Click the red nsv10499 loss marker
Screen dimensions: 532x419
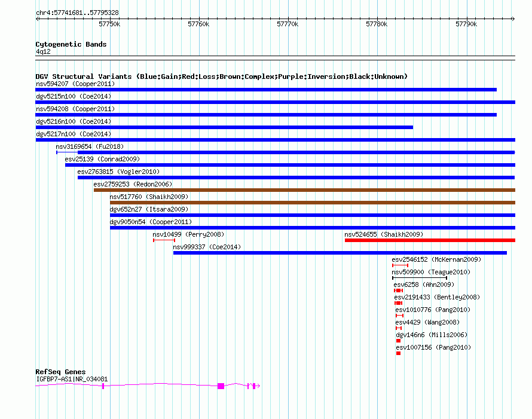164,240
